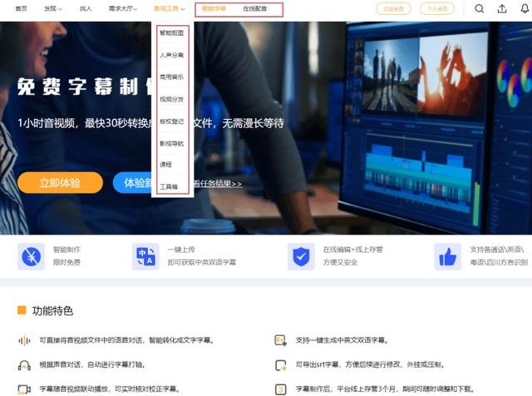
Task: Click the headphones feature icon
Action: tap(24, 365)
